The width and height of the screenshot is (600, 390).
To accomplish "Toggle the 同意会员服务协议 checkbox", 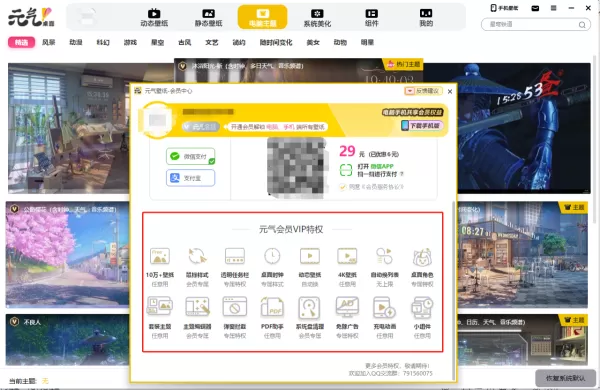I will coord(342,187).
